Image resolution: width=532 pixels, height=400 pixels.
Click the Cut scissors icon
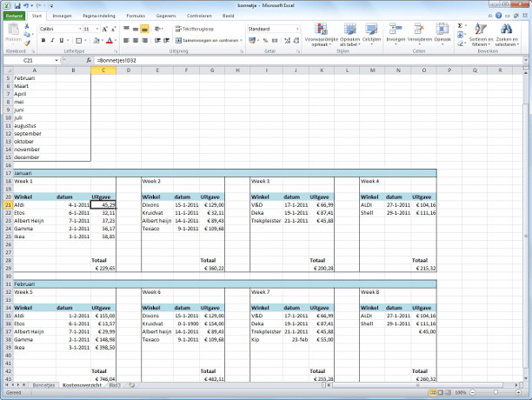point(27,26)
